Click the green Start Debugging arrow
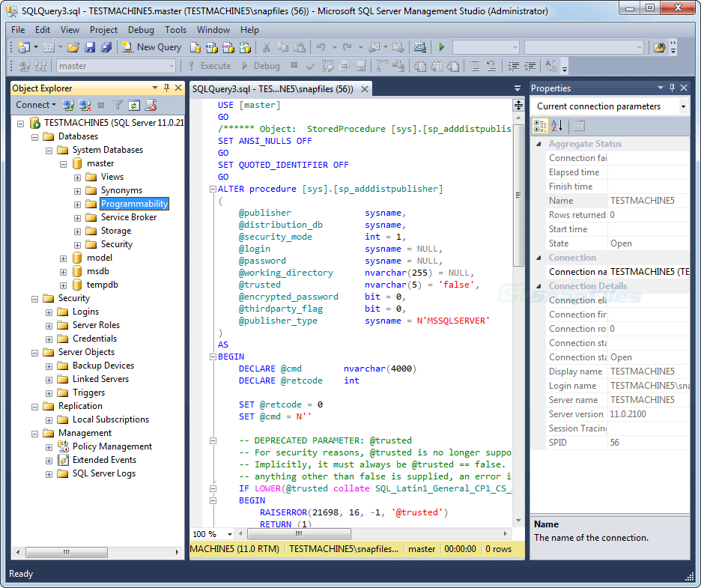The height and width of the screenshot is (588, 701). pos(442,47)
